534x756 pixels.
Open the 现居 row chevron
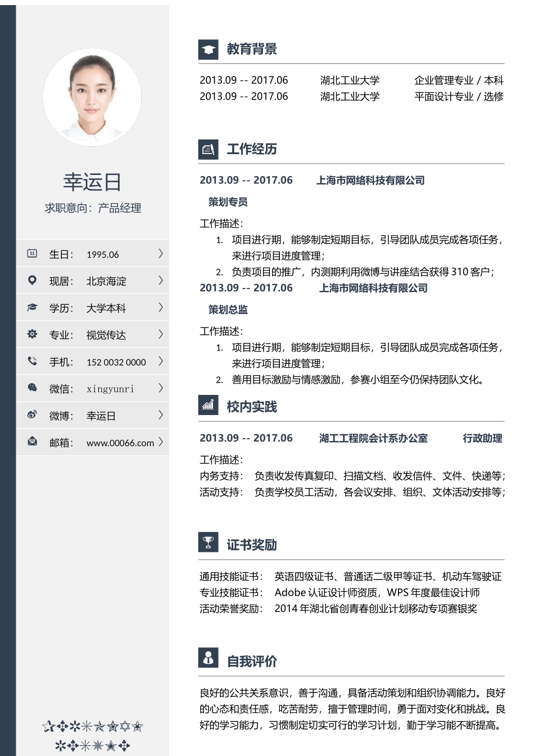point(160,281)
